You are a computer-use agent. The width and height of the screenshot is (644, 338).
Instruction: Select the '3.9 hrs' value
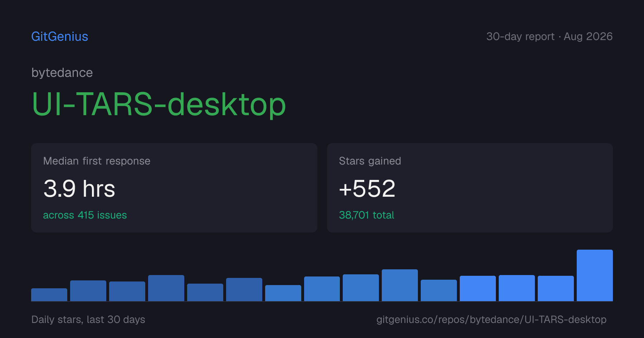[x=79, y=188]
